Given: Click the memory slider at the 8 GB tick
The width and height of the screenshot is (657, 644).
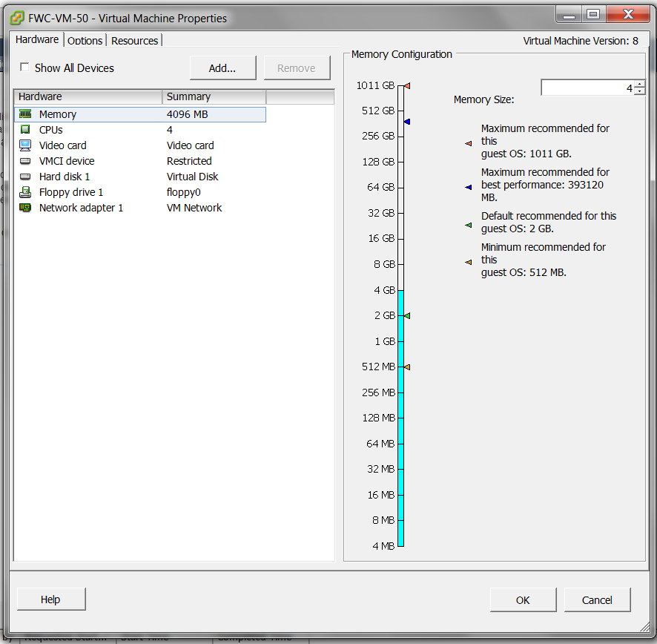Looking at the screenshot, I should point(401,264).
